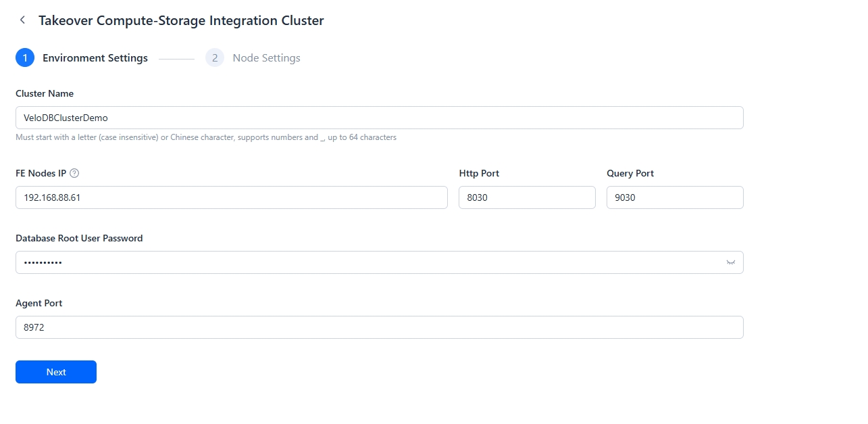Click the Takeover Compute-Storage Integration Cluster title
868x424 pixels.
[181, 20]
